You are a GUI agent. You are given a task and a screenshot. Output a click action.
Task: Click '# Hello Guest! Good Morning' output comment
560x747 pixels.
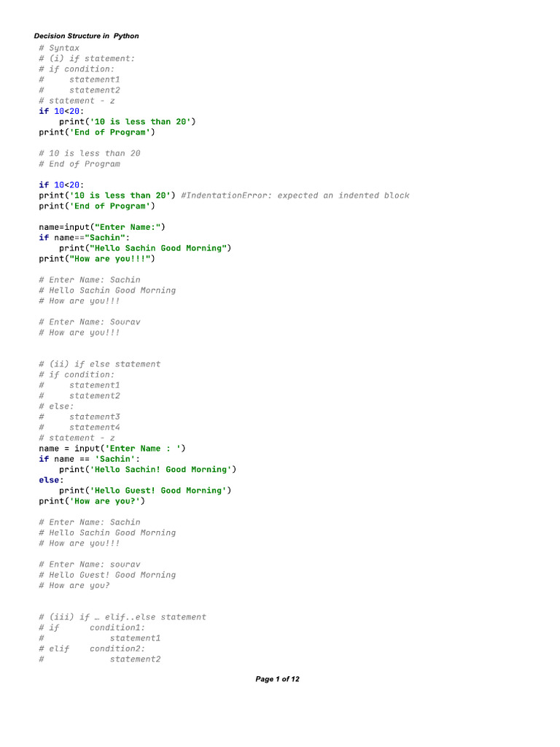[x=107, y=575]
